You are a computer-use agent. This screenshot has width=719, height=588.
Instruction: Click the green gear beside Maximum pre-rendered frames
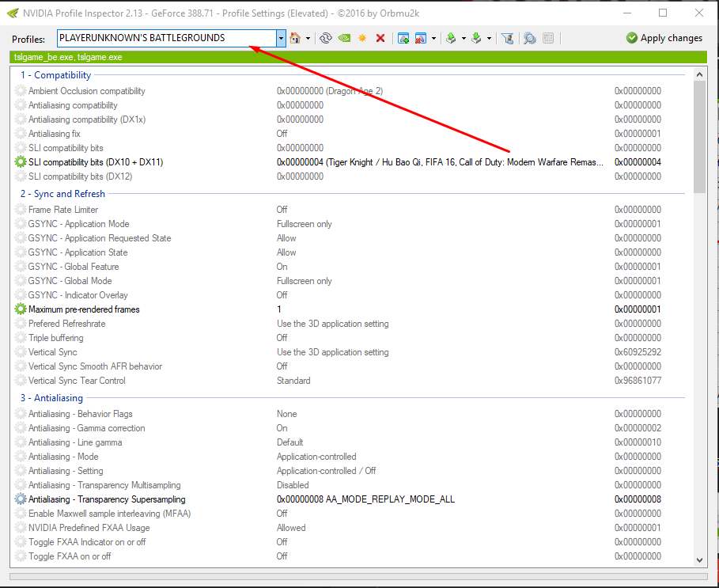pyautogui.click(x=21, y=309)
